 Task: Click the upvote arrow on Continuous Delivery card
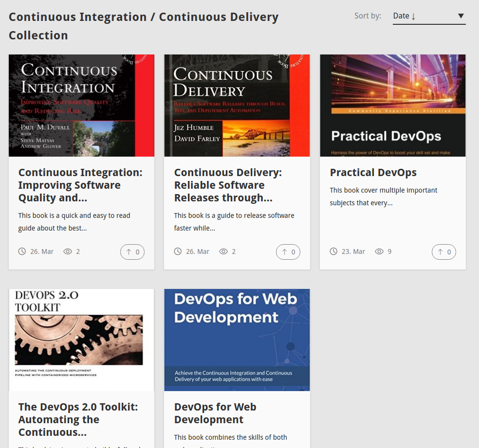click(288, 251)
